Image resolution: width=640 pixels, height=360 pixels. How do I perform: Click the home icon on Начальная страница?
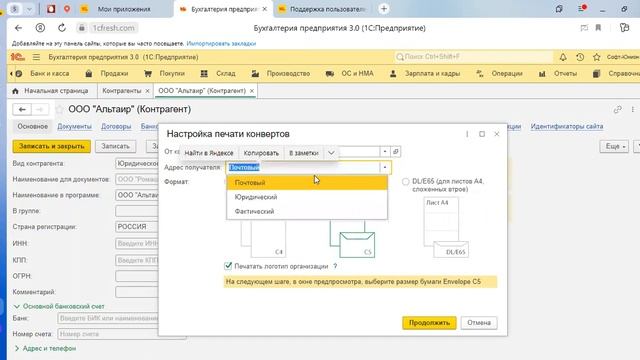click(16, 91)
